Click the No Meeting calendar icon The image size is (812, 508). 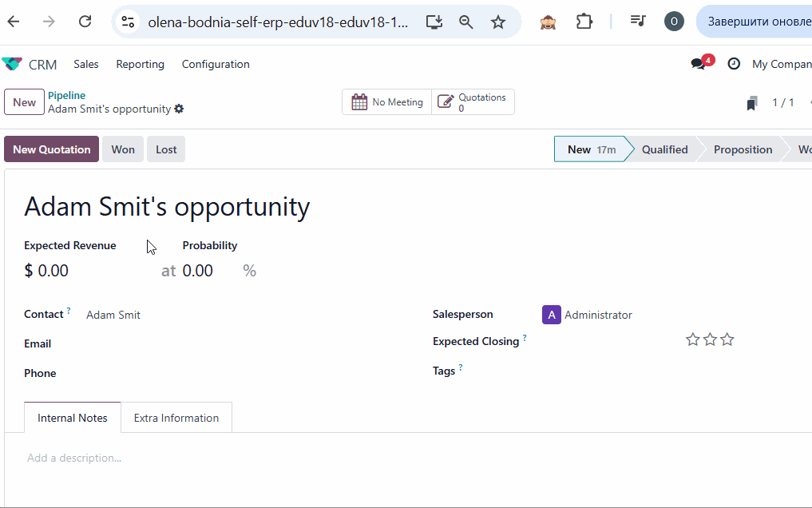coord(360,102)
